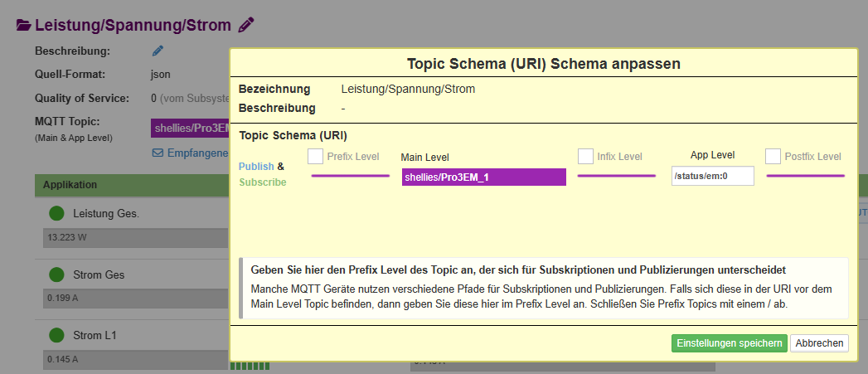Viewport: 868px width, 374px height.
Task: Click the purple MQTT Topic badge in the background
Action: click(x=190, y=129)
